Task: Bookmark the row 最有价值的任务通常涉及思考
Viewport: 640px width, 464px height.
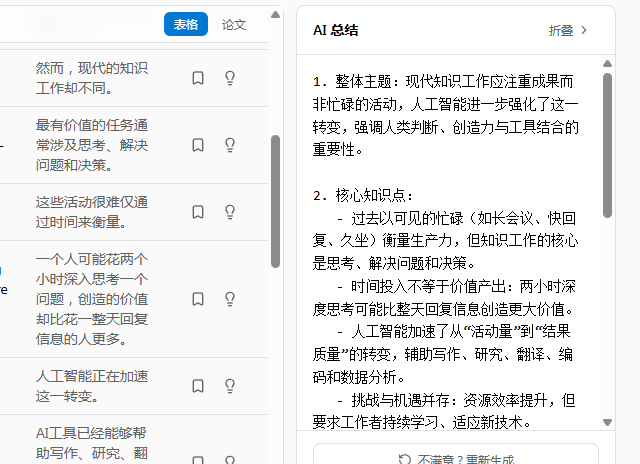Action: click(198, 145)
